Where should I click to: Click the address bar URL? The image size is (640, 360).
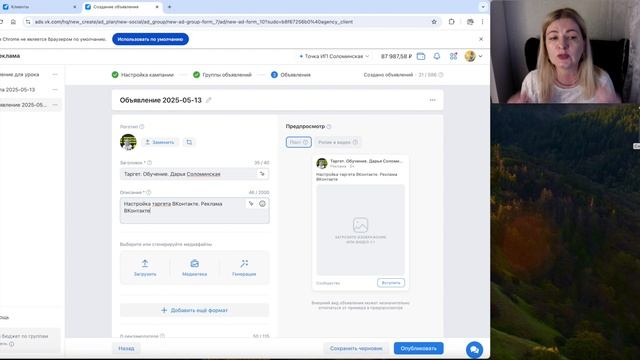pos(193,22)
